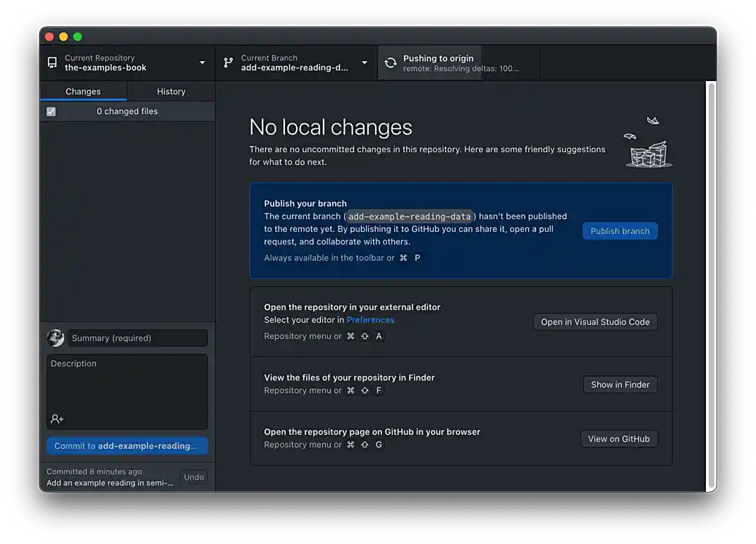This screenshot has width=756, height=544.
Task: Undo the last commit
Action: coord(194,477)
